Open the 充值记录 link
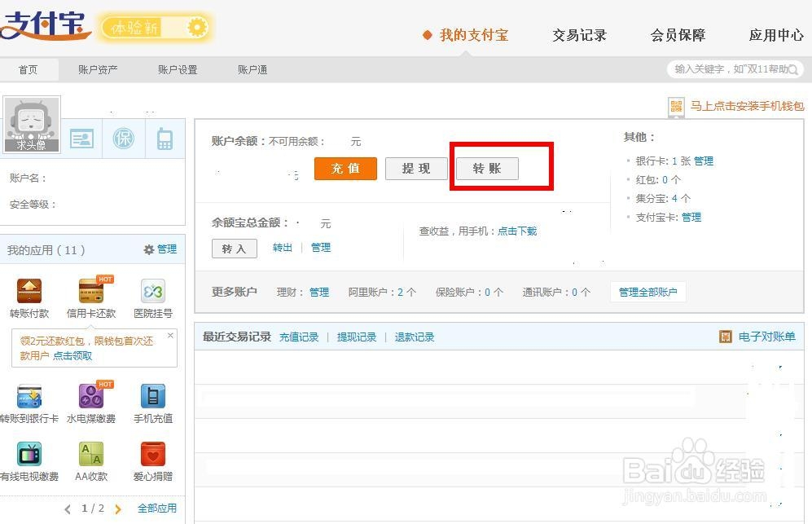This screenshot has height=524, width=812. tap(299, 337)
